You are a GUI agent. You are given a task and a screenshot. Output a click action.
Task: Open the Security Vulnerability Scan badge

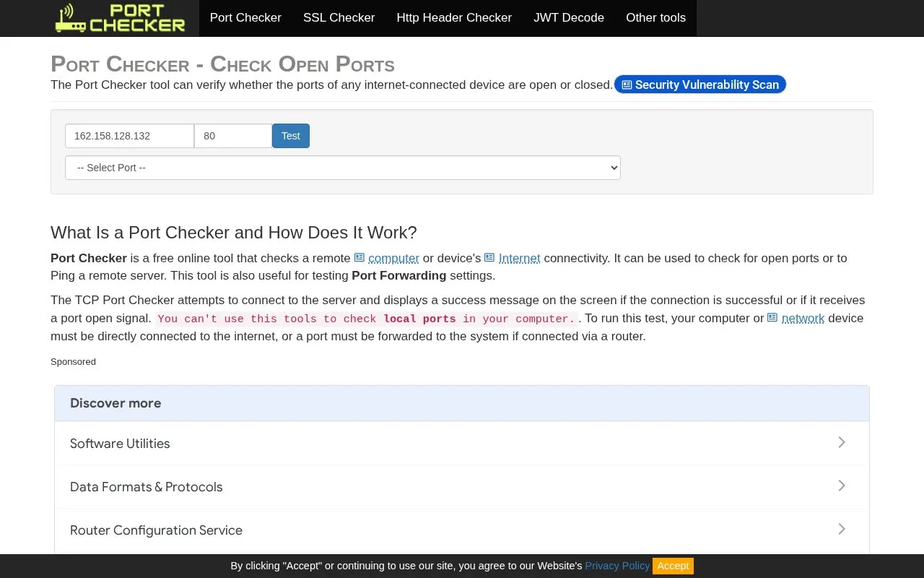pos(700,85)
